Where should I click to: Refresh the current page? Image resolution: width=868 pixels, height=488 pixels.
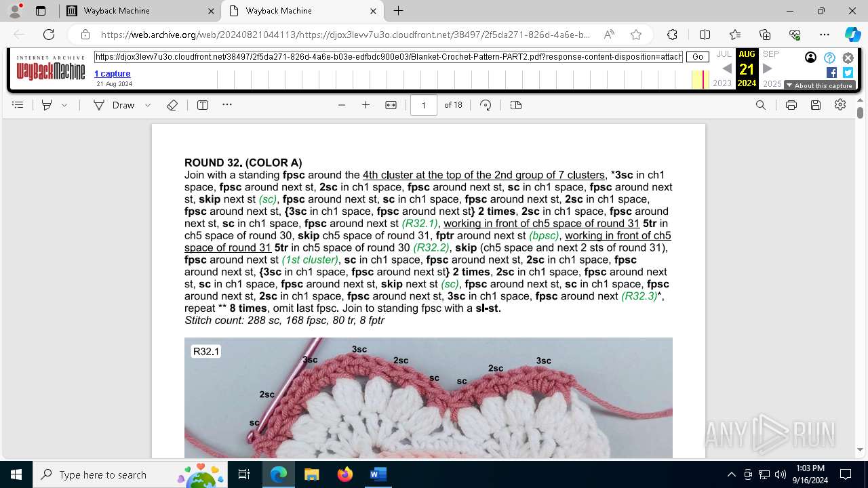point(49,35)
